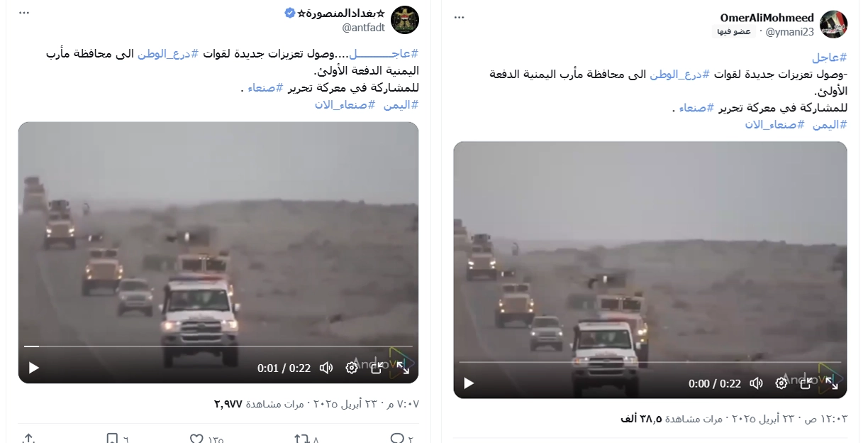Like the antfadt tweet

click(196, 439)
